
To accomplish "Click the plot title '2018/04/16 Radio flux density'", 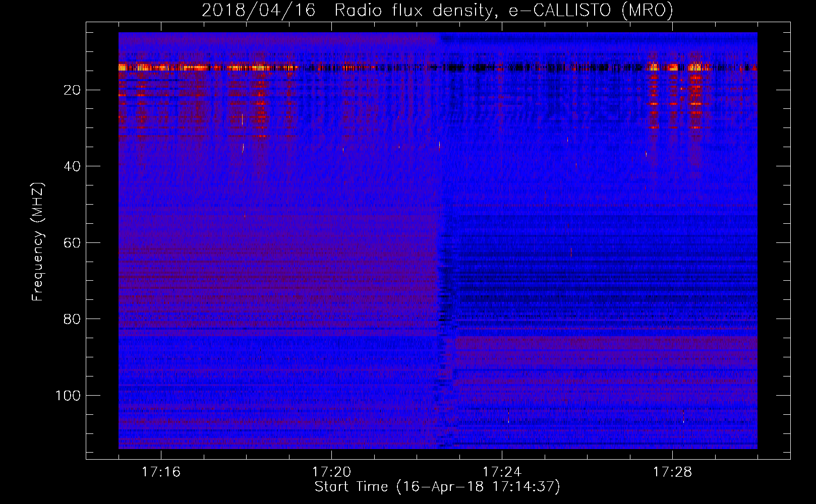I will tap(437, 10).
